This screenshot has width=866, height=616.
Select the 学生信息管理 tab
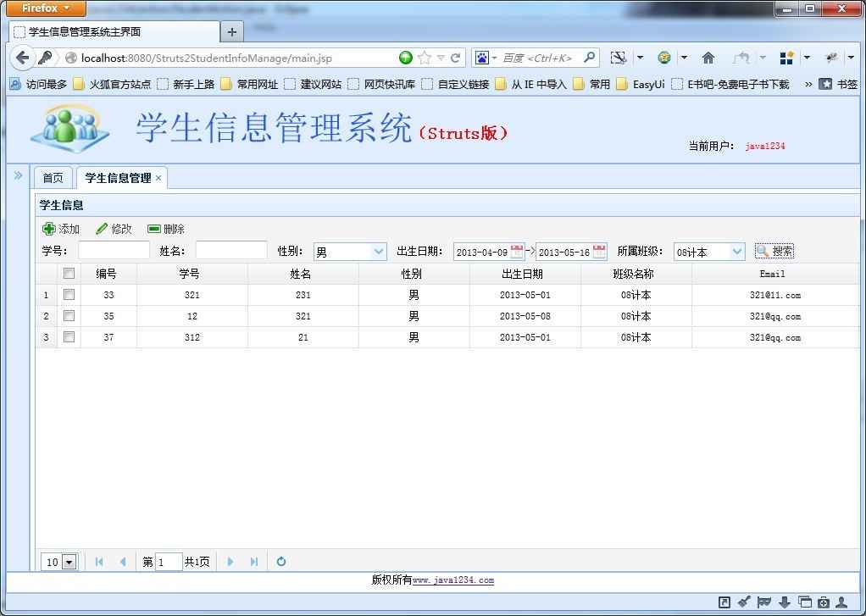pyautogui.click(x=118, y=178)
